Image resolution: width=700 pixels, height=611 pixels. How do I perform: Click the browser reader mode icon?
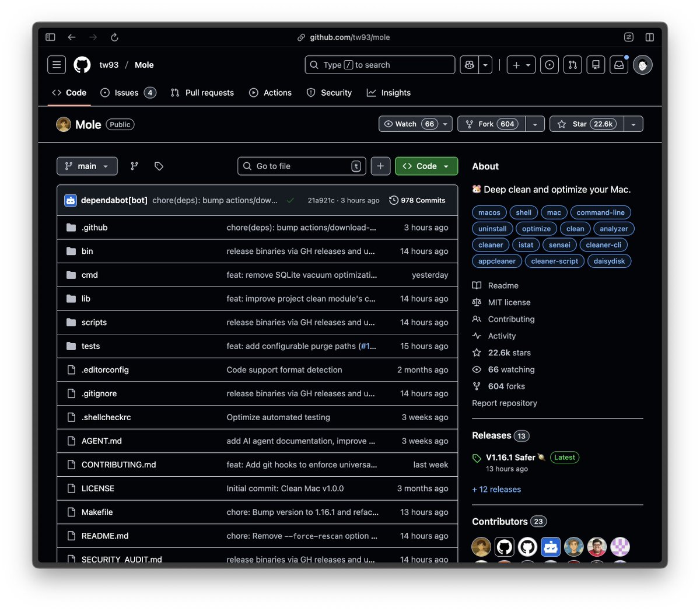(x=629, y=37)
